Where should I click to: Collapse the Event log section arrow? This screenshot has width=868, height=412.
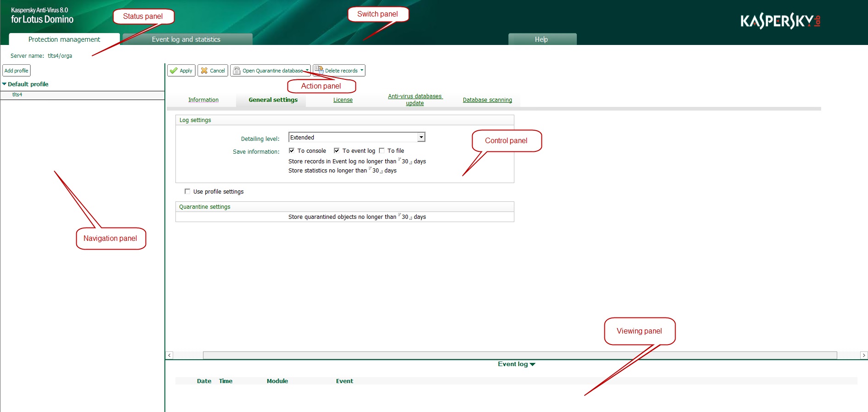[533, 364]
